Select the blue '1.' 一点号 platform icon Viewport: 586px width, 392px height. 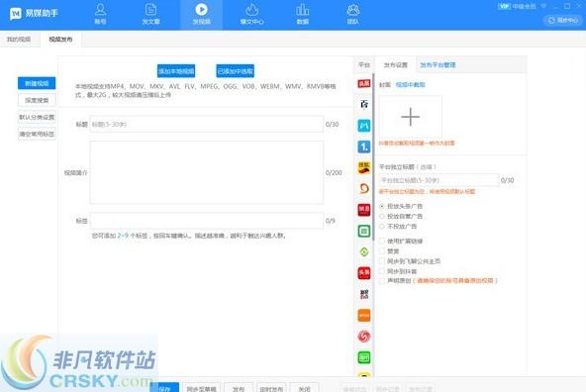click(364, 147)
